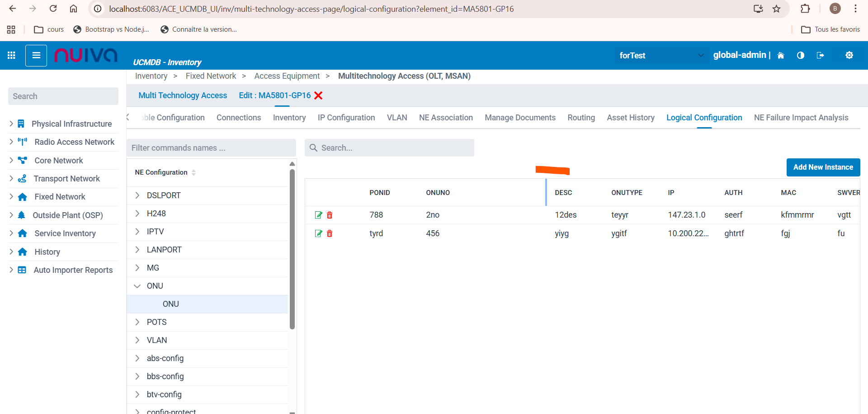Collapse the ONU tree node
Image resolution: width=868 pixels, height=414 pixels.
pos(137,286)
